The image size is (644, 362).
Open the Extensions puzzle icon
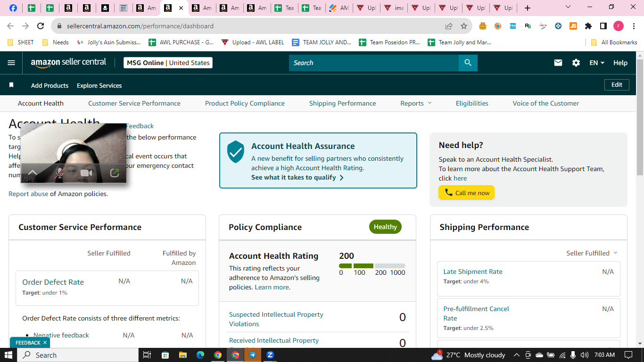pyautogui.click(x=588, y=26)
